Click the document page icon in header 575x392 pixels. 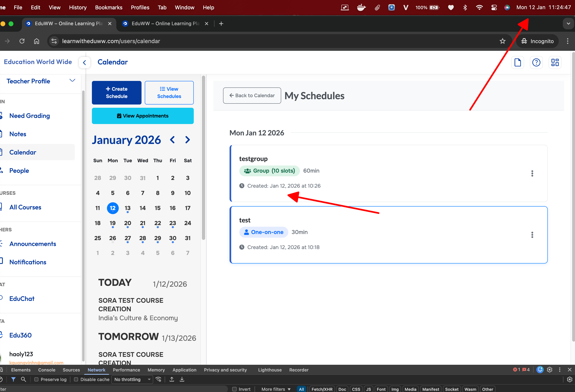point(517,62)
